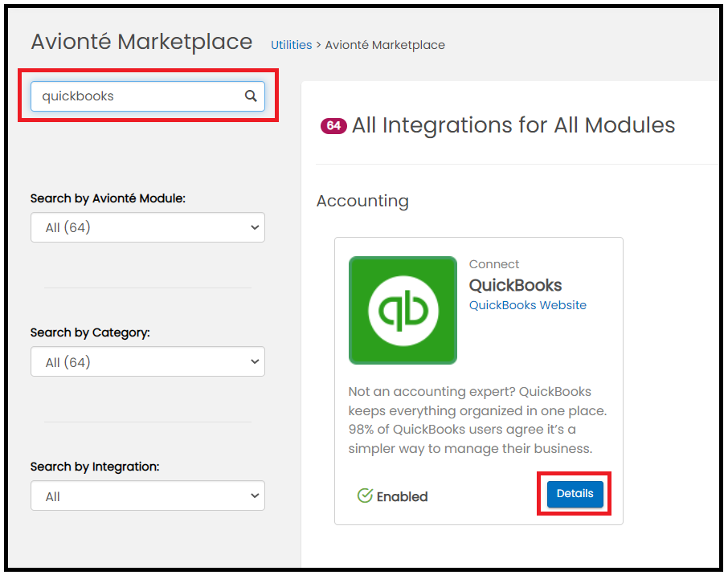Go to Utilities breadcrumb link
728x575 pixels.
(x=291, y=45)
